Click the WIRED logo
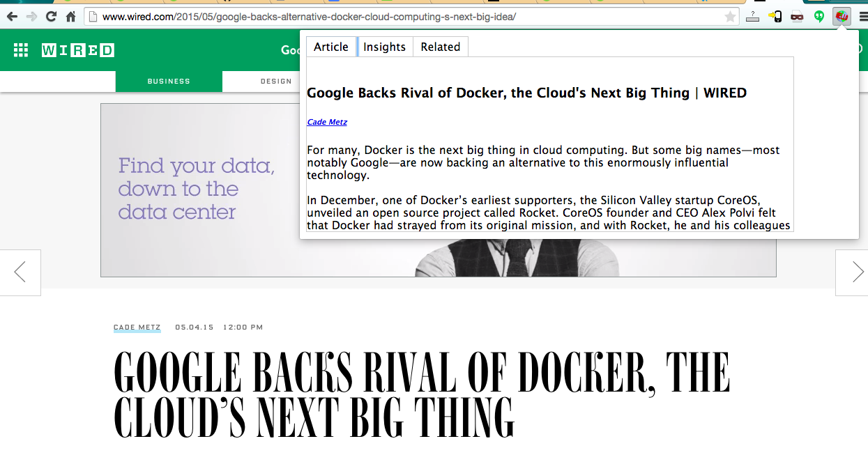Screen dimensions: 868x455 pos(78,50)
